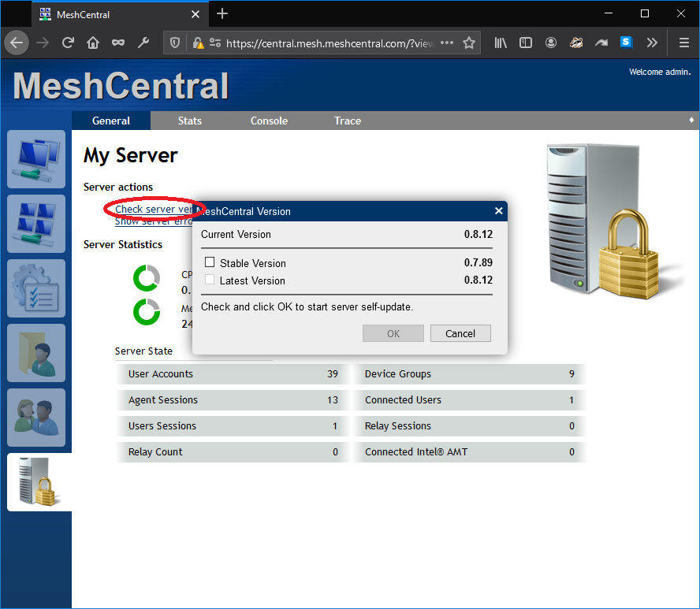Select the Device Groups icon in the sidebar
Viewport: 700px width, 609px height.
click(35, 224)
